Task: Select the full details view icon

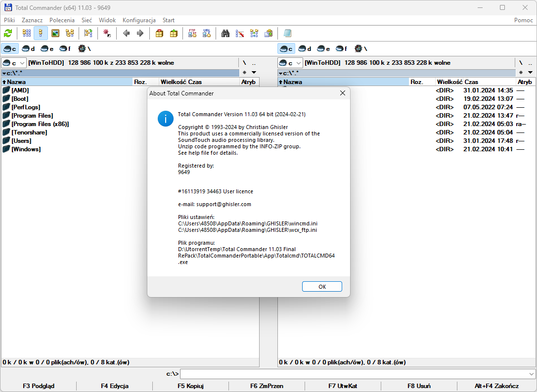Action: (41, 33)
